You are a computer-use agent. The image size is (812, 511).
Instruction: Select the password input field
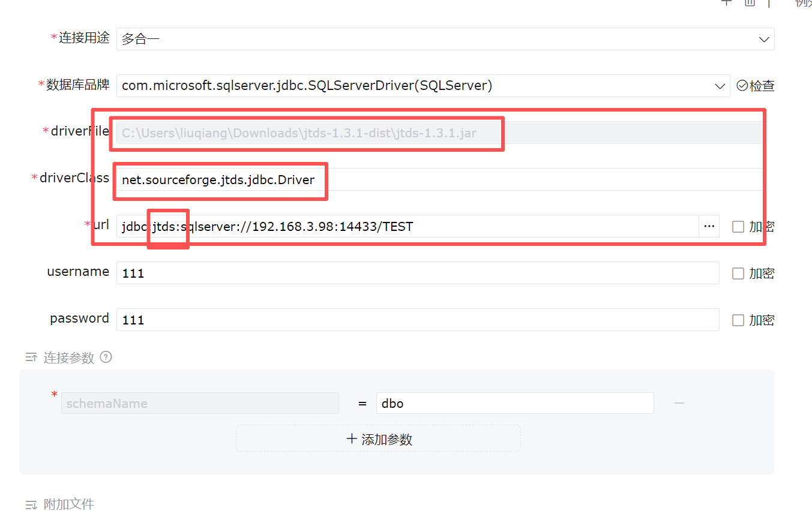417,320
